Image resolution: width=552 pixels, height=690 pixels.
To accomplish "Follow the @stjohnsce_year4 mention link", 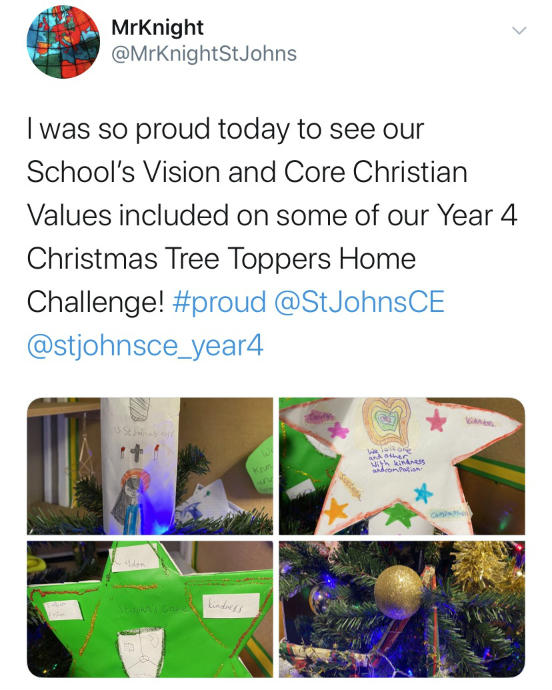I will tap(145, 346).
